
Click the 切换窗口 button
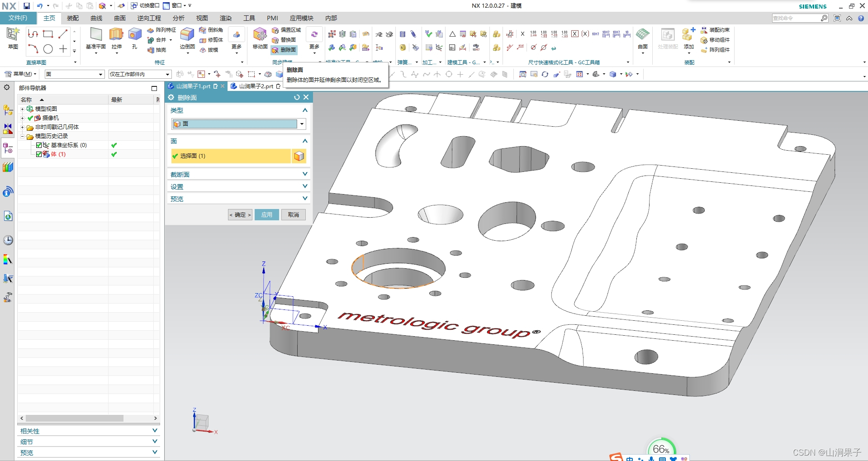tap(145, 6)
